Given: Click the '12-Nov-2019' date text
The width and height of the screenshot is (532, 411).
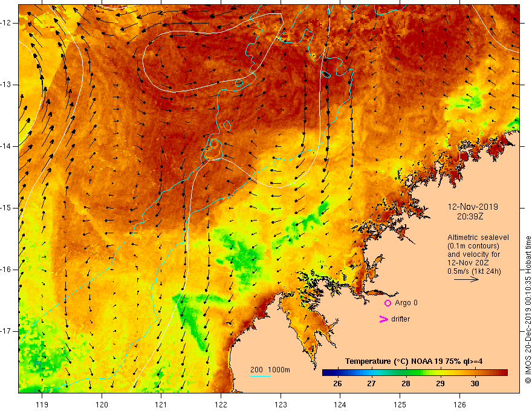Looking at the screenshot, I should pos(473,207).
